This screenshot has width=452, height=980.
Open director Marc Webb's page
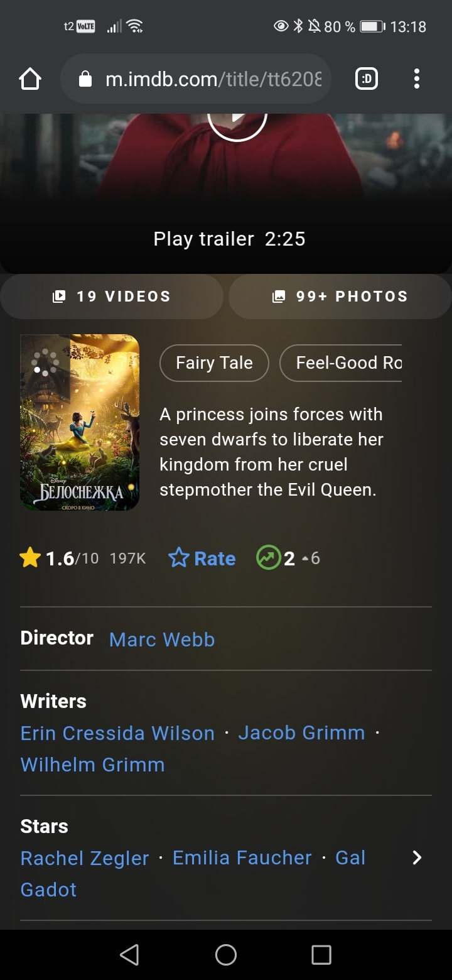(162, 640)
